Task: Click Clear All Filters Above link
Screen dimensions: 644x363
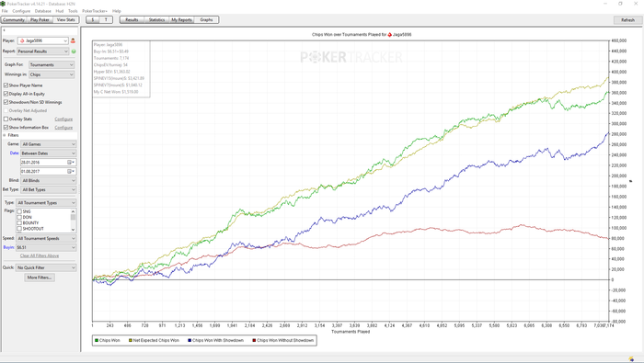Action: coord(40,256)
